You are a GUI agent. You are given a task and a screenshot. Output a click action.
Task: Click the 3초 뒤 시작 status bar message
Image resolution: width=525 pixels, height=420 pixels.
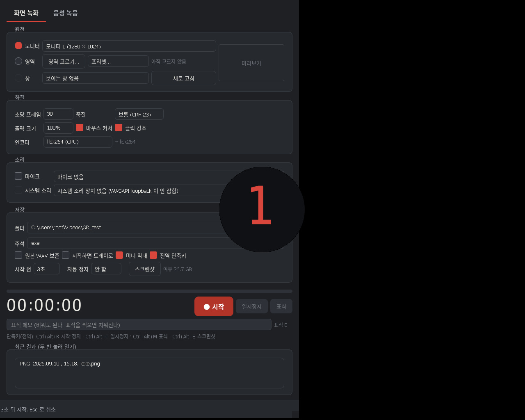coord(28,409)
